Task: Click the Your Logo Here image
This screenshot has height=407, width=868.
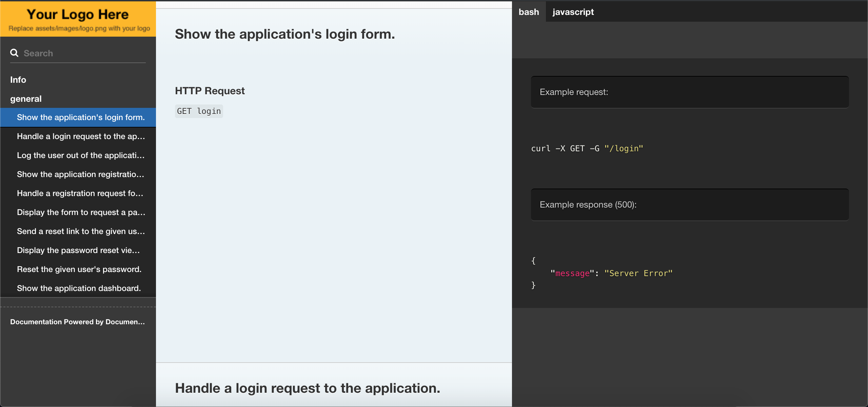Action: coord(78,19)
